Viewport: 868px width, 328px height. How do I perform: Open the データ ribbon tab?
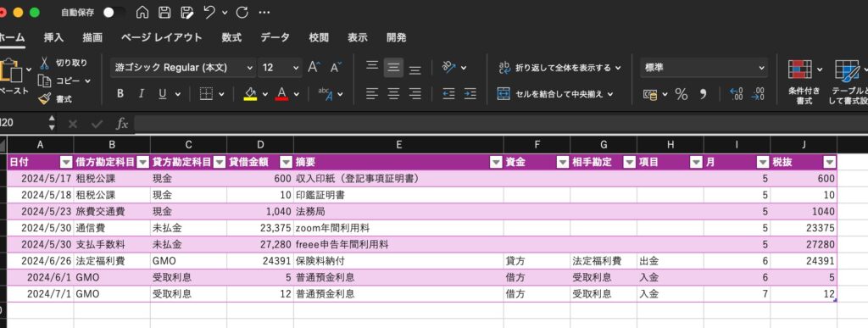point(275,37)
